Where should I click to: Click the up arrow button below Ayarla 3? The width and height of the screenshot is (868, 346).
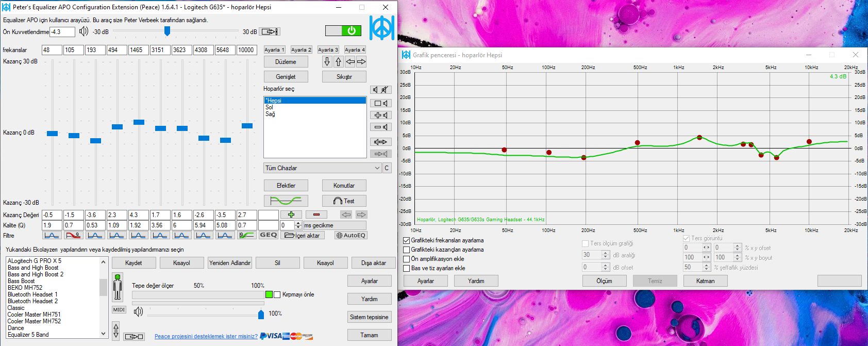point(338,62)
